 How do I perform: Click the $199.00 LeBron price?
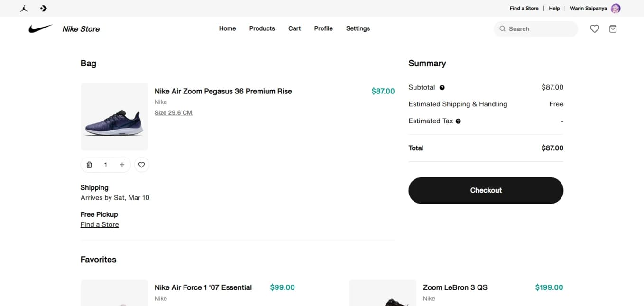(549, 287)
